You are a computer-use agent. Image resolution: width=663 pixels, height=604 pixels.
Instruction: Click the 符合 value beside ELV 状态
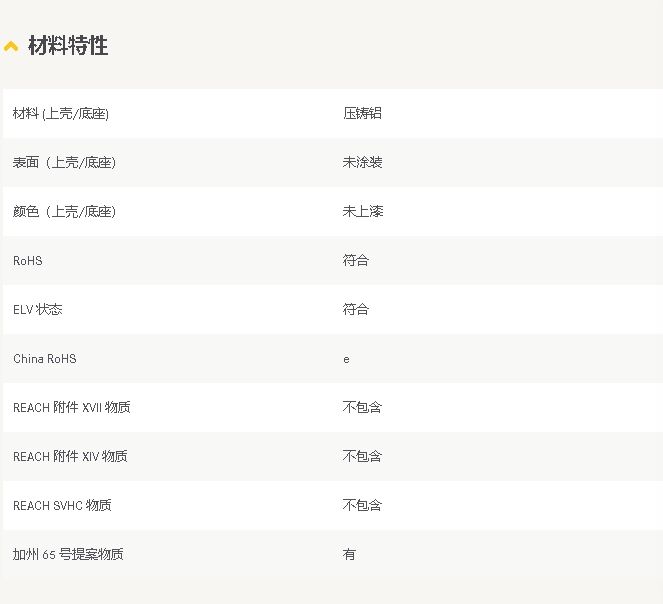tap(356, 310)
